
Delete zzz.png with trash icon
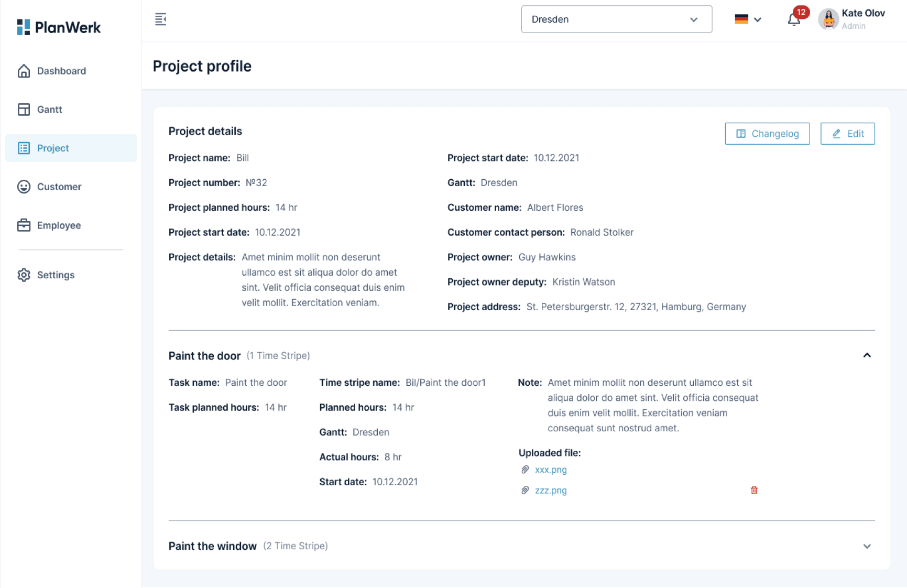coord(754,490)
